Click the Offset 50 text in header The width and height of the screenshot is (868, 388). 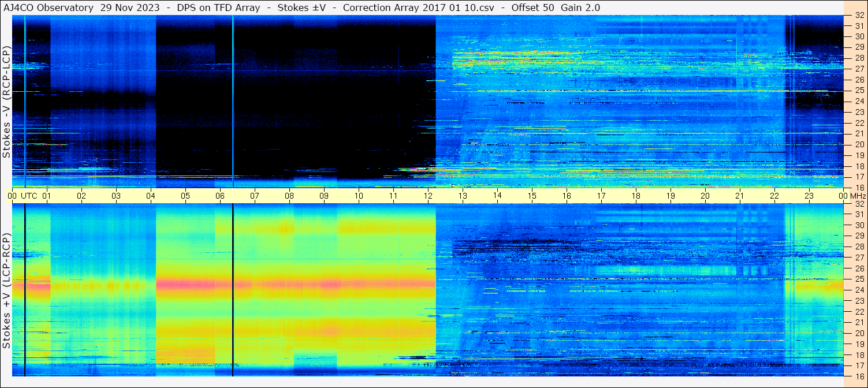532,8
